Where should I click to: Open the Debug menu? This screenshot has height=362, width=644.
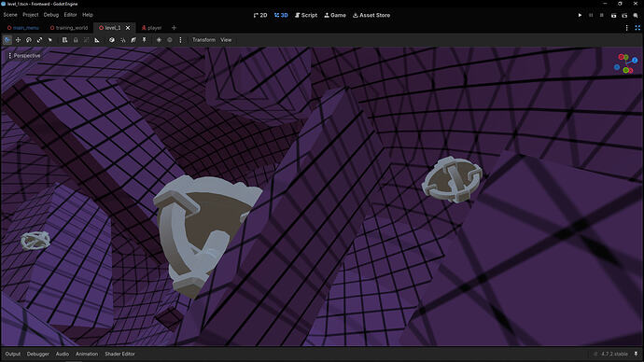click(x=51, y=15)
